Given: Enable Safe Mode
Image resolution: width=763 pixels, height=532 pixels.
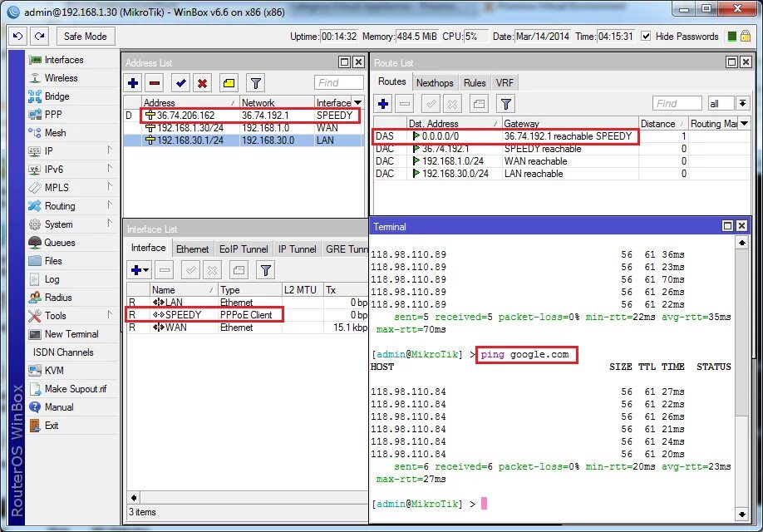Looking at the screenshot, I should 85,36.
